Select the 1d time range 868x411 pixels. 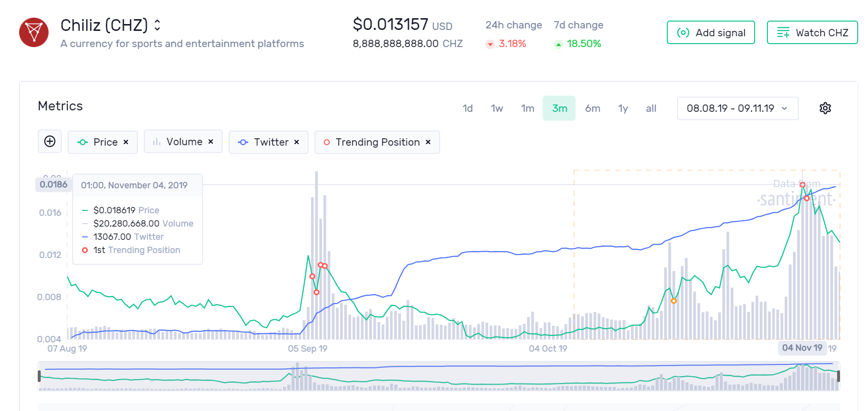(468, 108)
